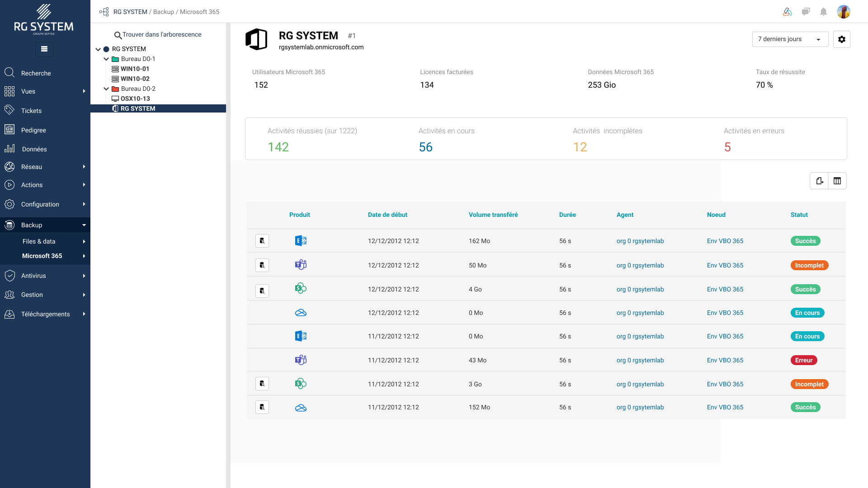Image resolution: width=868 pixels, height=488 pixels.
Task: Click the Teams icon in 43 Mo row
Action: click(x=301, y=360)
